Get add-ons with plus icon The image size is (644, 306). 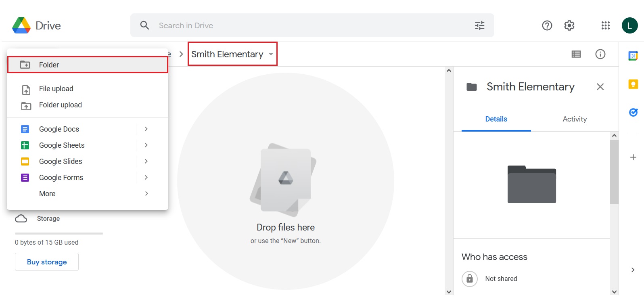tap(633, 157)
